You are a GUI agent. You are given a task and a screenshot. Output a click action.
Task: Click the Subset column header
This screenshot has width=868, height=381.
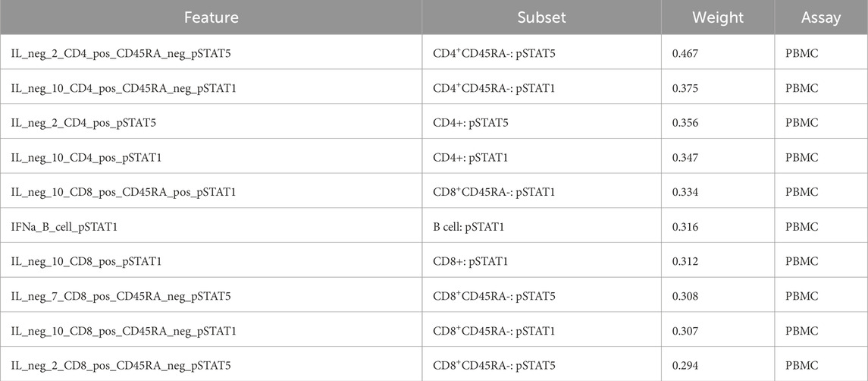coord(541,17)
